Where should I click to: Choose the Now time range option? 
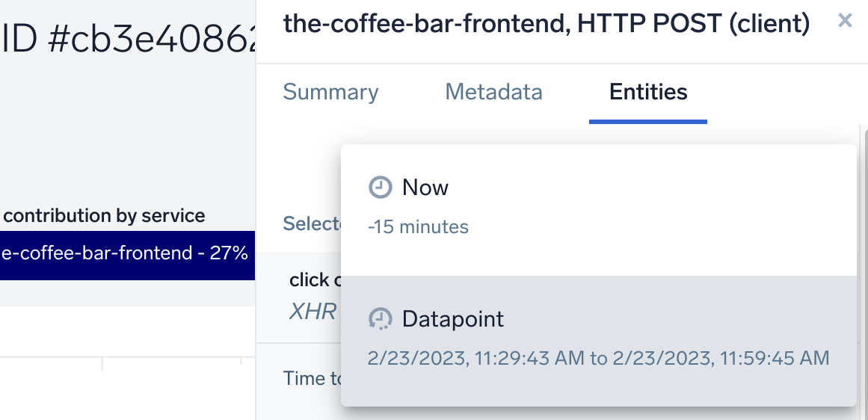pos(425,188)
